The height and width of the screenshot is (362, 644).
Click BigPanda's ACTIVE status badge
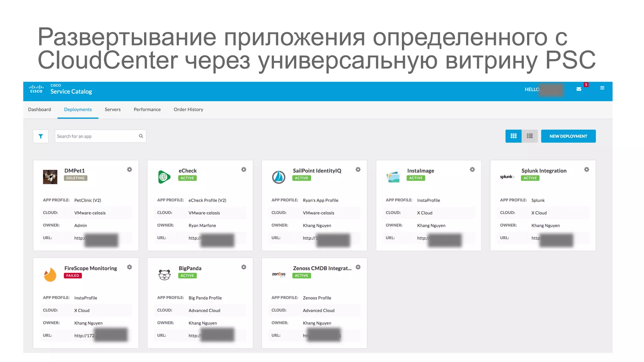point(187,276)
